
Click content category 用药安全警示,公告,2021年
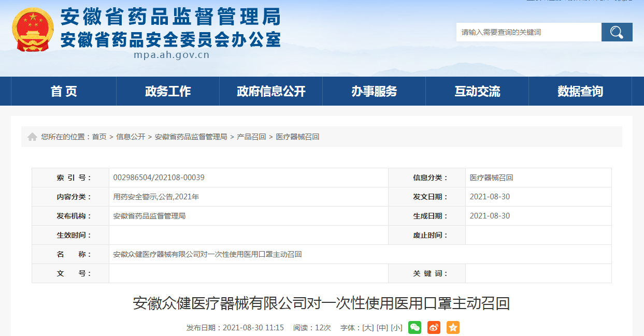[x=156, y=197]
